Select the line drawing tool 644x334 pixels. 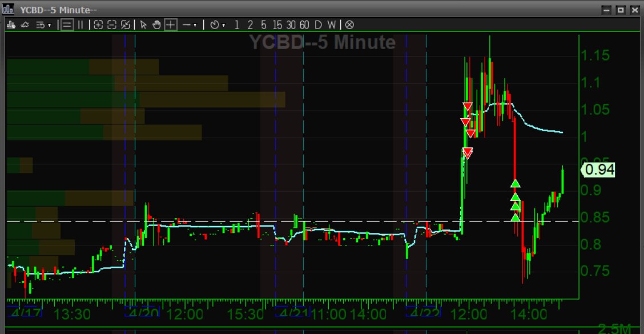(x=186, y=25)
